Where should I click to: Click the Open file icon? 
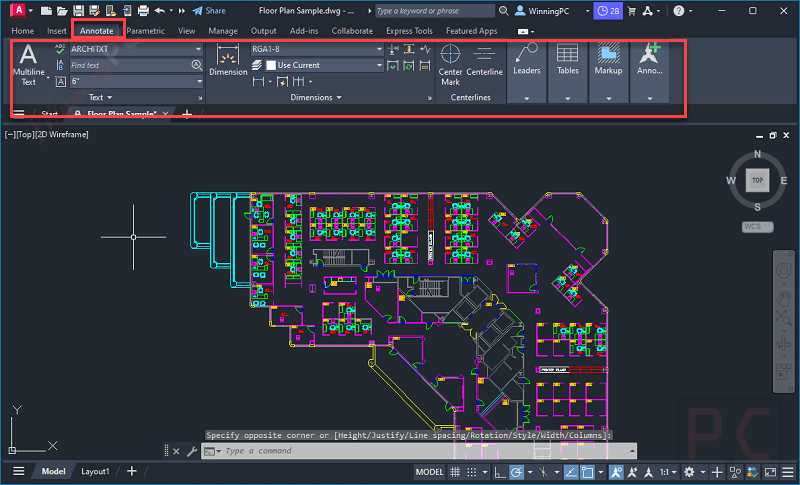pyautogui.click(x=62, y=11)
